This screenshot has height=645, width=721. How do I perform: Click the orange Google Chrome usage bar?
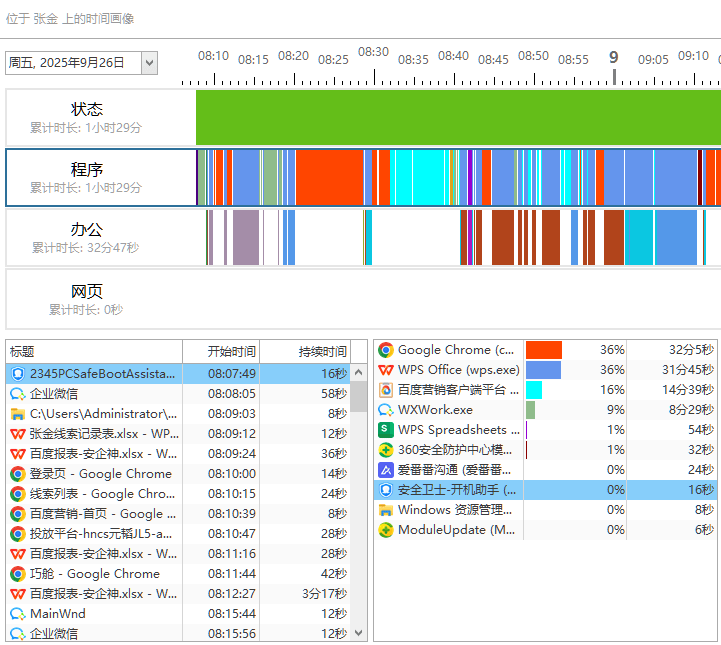[543, 350]
